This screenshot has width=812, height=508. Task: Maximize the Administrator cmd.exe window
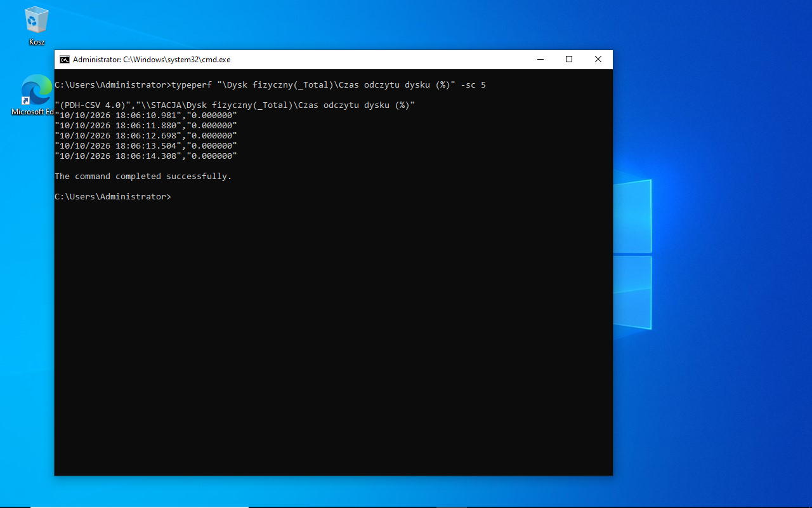point(569,60)
